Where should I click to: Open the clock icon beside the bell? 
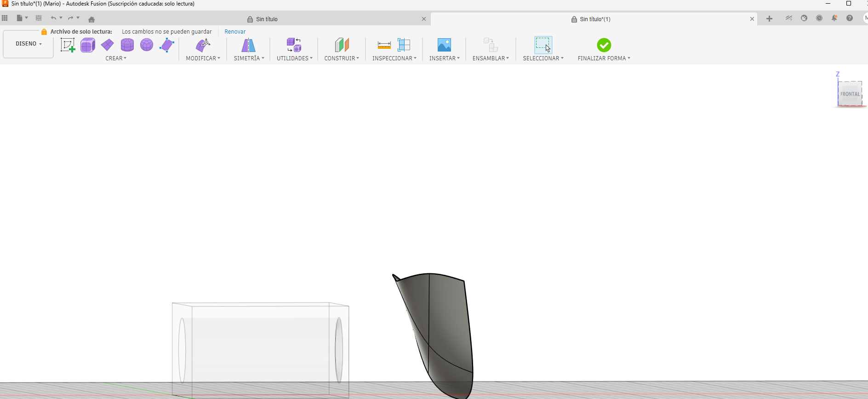[819, 18]
